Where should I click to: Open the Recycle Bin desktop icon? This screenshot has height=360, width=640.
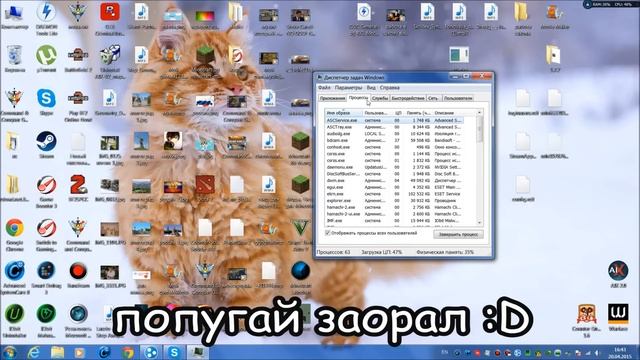click(x=14, y=58)
